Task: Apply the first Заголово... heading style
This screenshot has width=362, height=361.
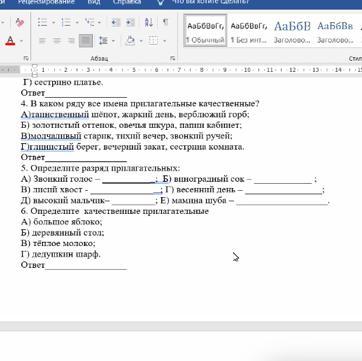Action: (x=292, y=30)
